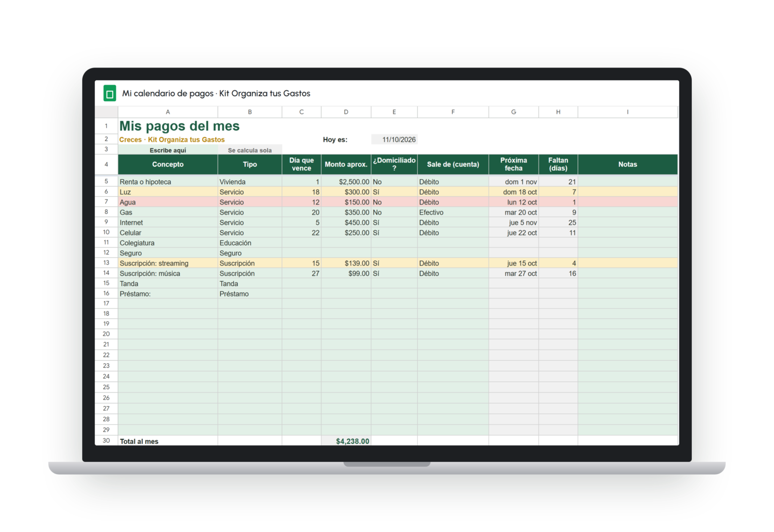Click the $2,500.00 amount cell

click(346, 182)
